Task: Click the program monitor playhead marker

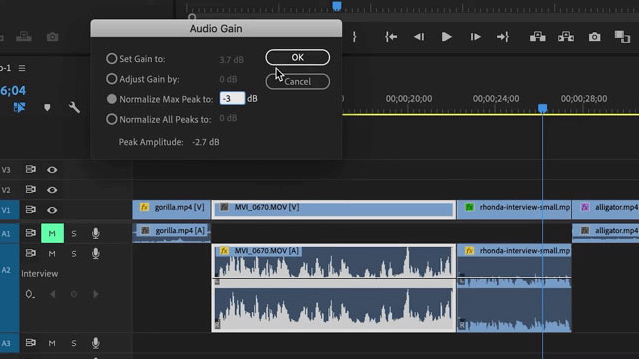Action: [337, 6]
